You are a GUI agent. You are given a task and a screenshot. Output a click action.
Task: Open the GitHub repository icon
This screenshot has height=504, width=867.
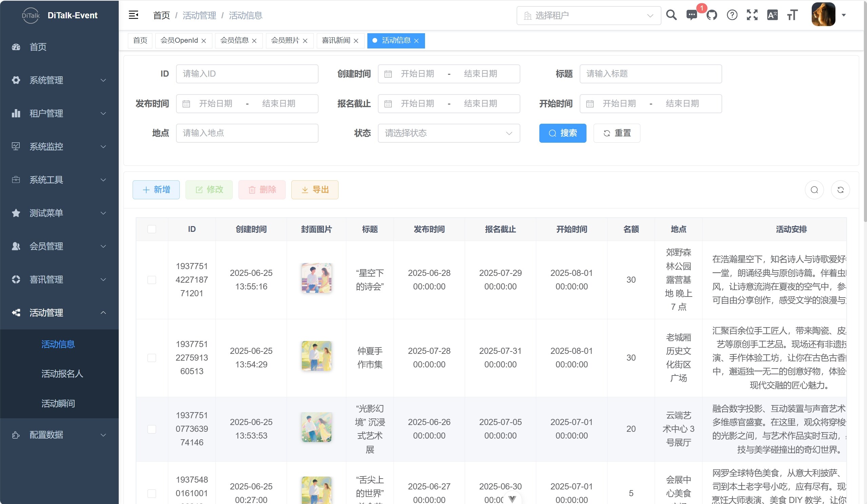pyautogui.click(x=712, y=15)
